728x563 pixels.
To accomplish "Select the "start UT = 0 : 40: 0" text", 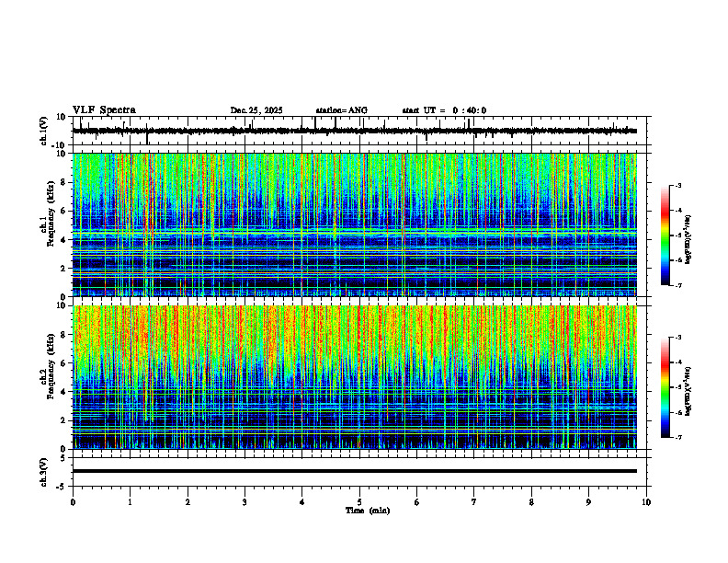I will tap(444, 110).
